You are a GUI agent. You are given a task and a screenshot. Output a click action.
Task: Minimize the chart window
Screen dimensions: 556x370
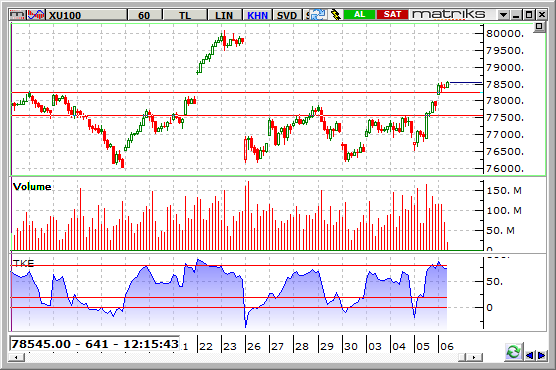(516, 15)
